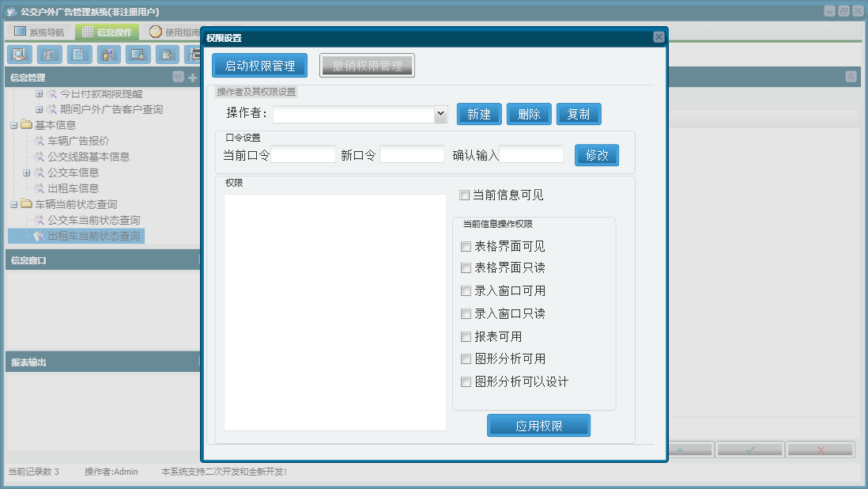
Task: Collapse 信息管理 panel with double-arrow icon
Action: coord(178,77)
